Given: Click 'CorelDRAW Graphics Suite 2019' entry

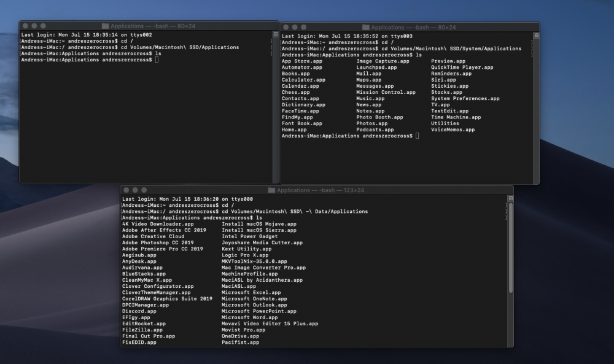Looking at the screenshot, I should 167,299.
